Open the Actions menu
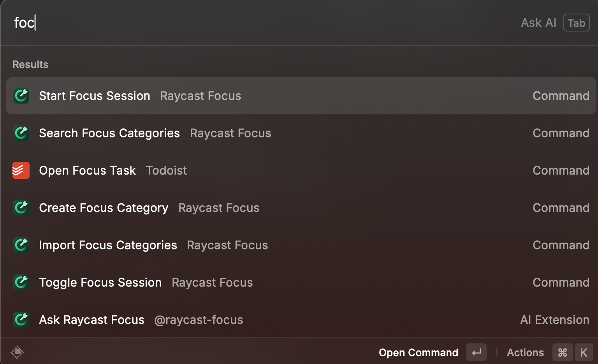 [525, 352]
